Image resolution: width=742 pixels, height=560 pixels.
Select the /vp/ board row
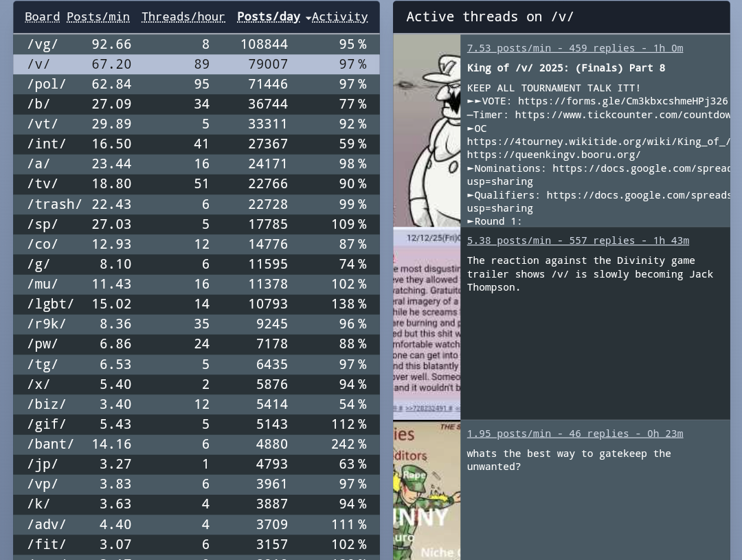pos(196,483)
